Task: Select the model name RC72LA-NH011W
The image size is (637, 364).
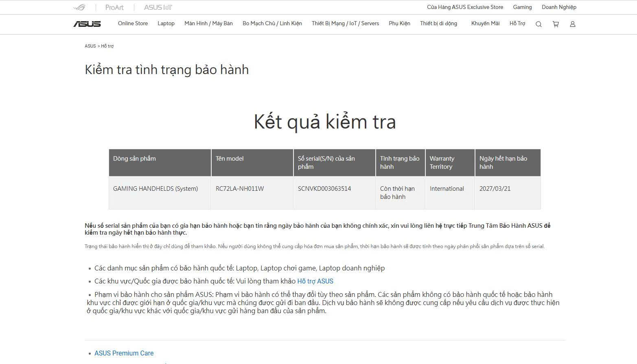Action: pyautogui.click(x=240, y=188)
